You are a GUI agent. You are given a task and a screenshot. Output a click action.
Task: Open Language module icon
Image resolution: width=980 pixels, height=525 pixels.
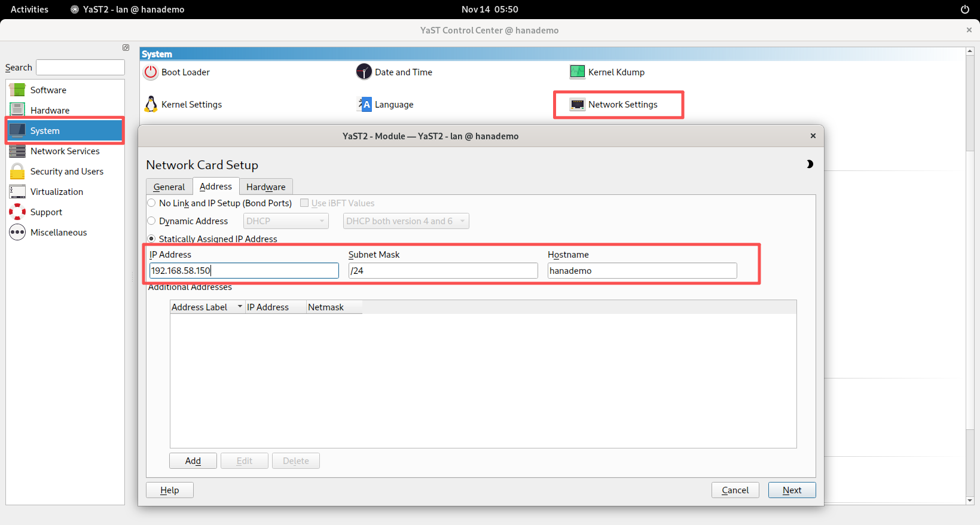364,105
